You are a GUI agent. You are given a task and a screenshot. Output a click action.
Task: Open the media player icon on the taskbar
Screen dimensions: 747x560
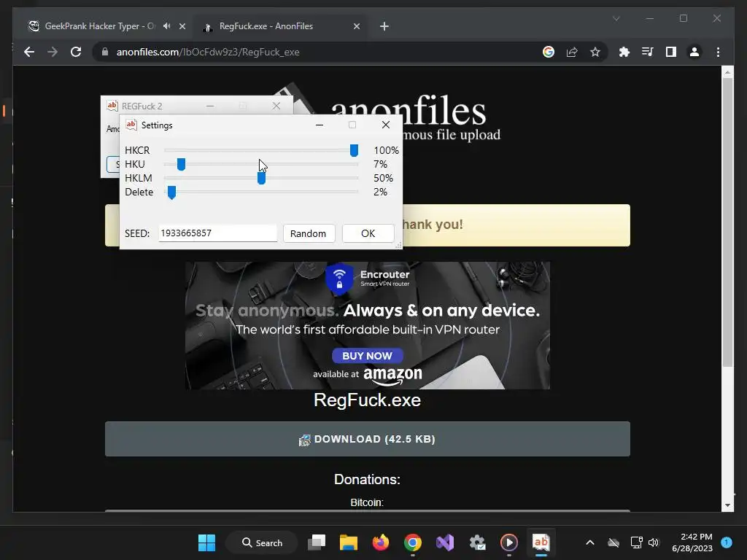(508, 542)
